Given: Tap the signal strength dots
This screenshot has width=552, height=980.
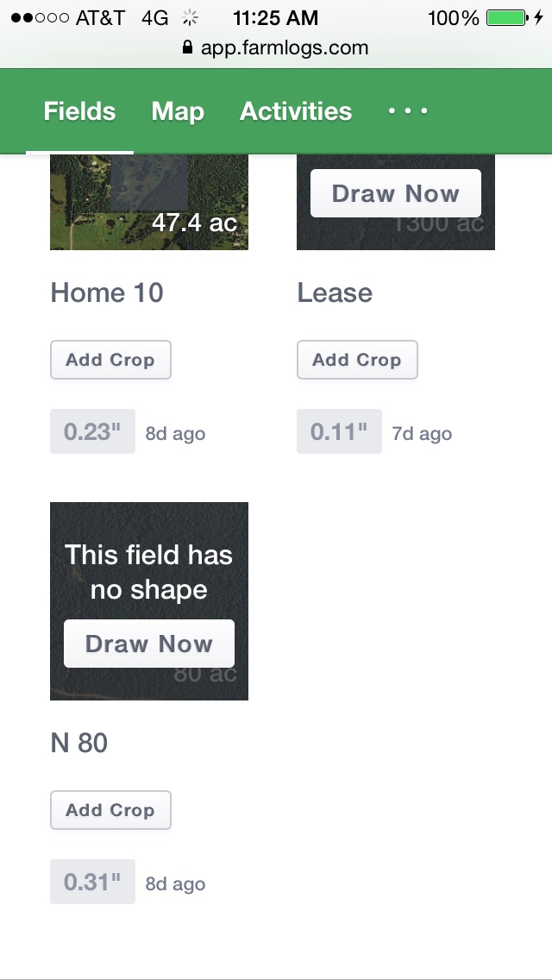Looking at the screenshot, I should tap(40, 18).
